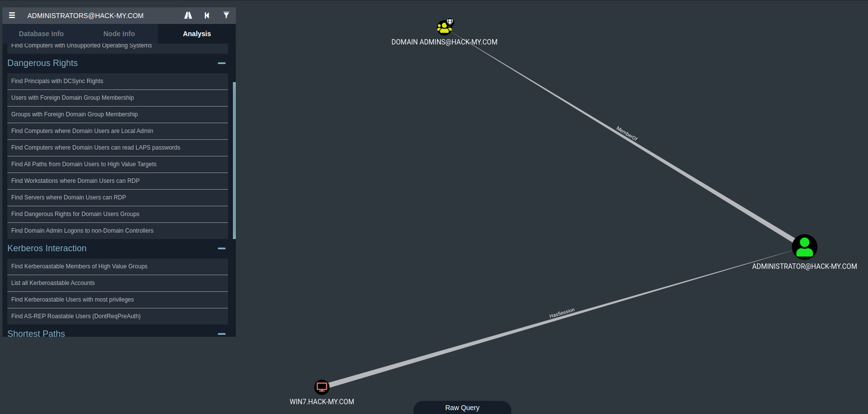Click the back navigation icon

click(x=207, y=16)
